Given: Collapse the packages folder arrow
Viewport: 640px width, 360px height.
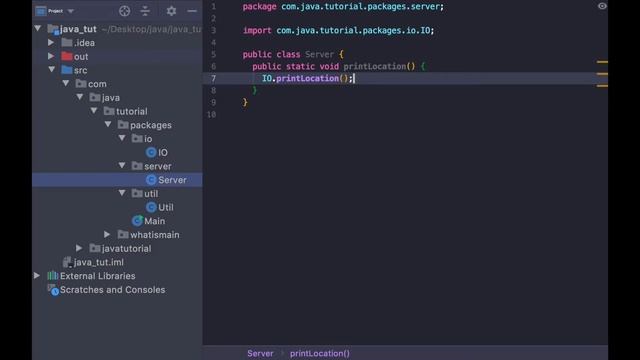Looking at the screenshot, I should pos(108,124).
